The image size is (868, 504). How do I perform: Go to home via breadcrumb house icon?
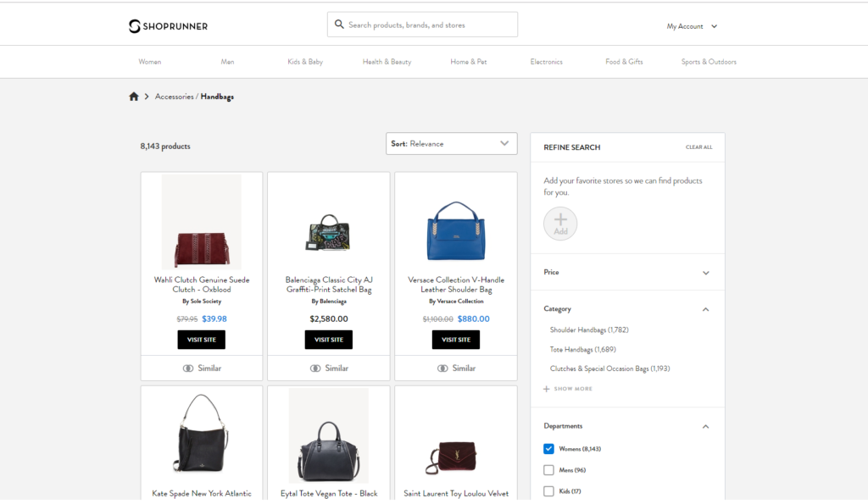click(x=134, y=97)
